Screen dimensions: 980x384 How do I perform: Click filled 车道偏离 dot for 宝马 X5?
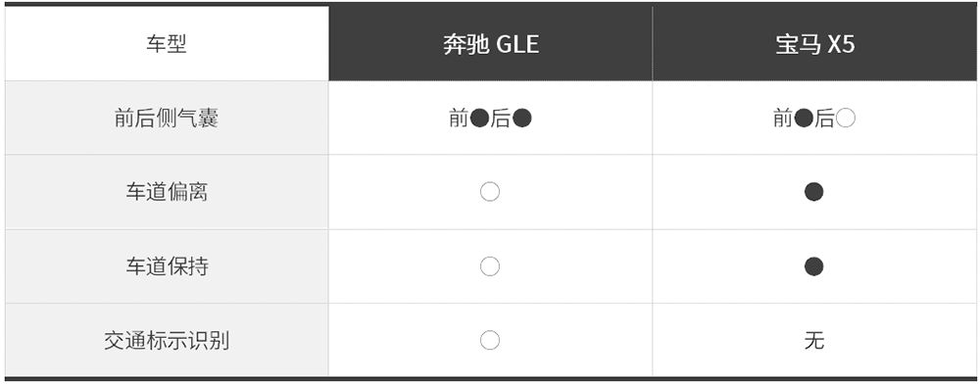(813, 192)
